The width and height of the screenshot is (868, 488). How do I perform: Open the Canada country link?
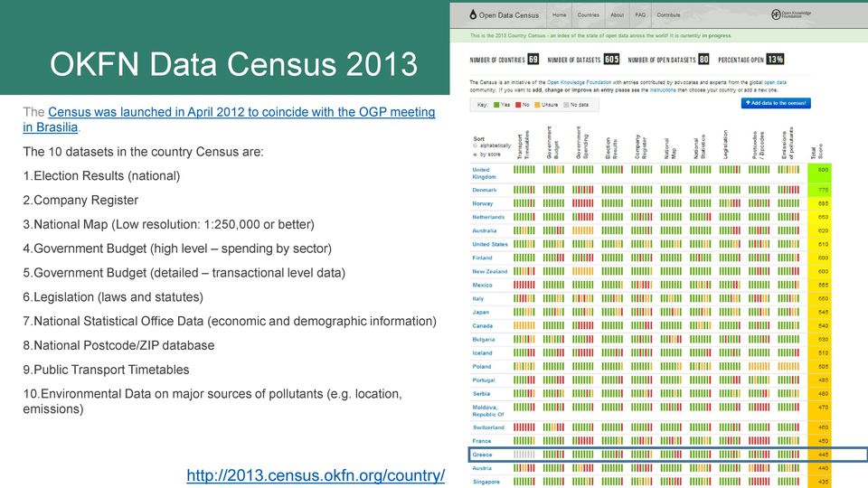click(x=482, y=325)
